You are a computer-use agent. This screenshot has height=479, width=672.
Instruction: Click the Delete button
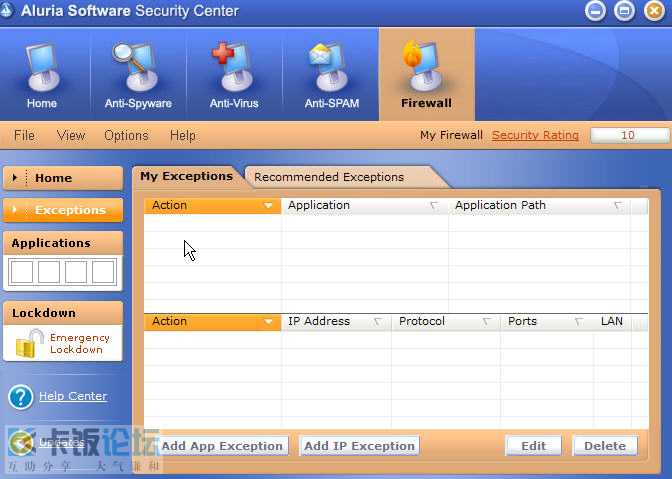coord(605,446)
